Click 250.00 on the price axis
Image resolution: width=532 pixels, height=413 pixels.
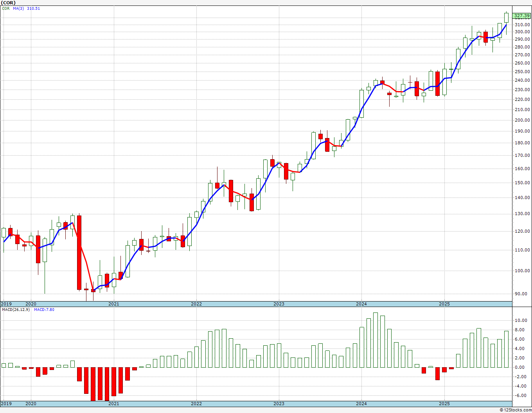coord(522,72)
